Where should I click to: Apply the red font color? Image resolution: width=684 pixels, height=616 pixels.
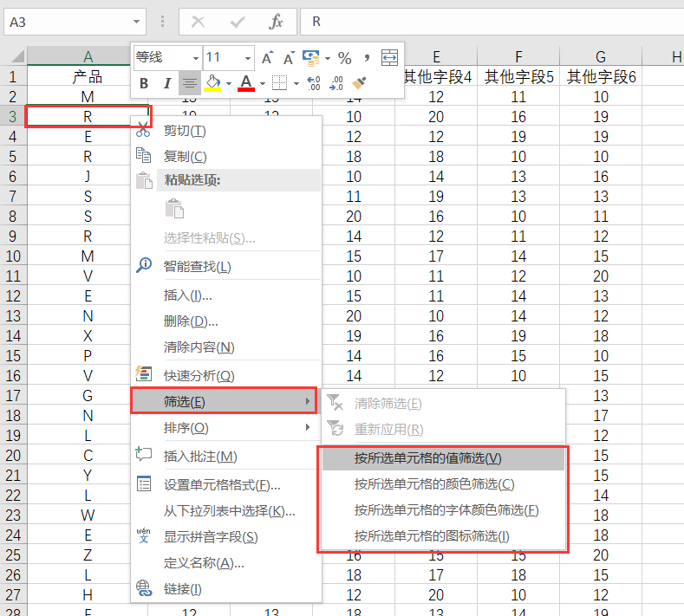coord(246,83)
